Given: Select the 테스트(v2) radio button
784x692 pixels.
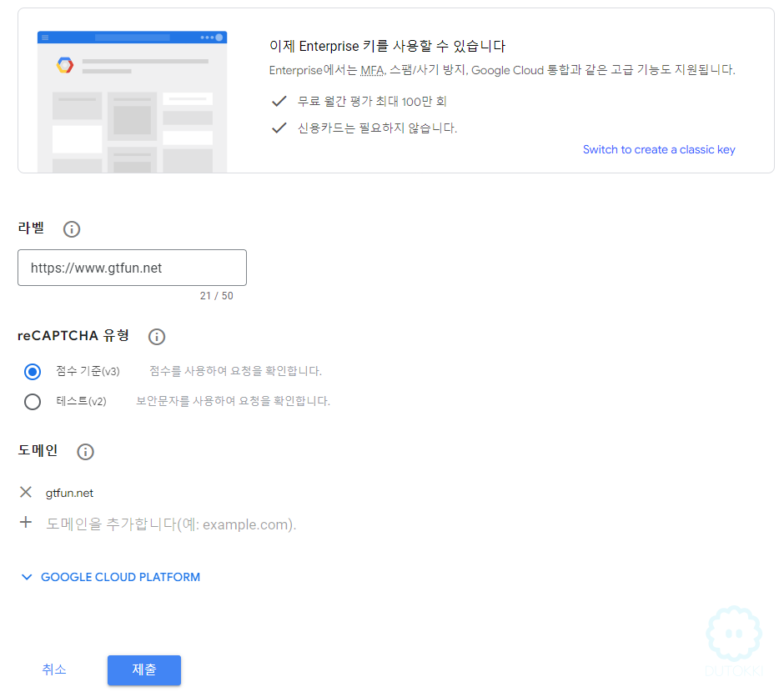Looking at the screenshot, I should (33, 402).
